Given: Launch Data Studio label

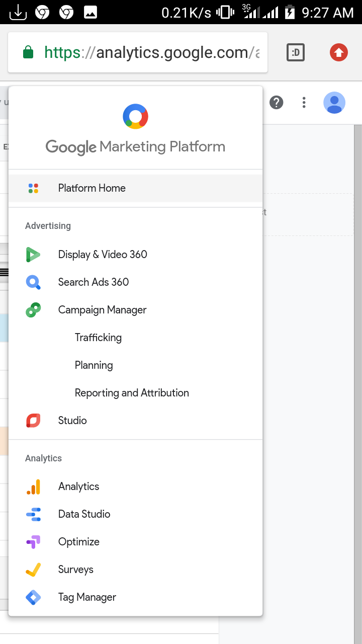Looking at the screenshot, I should [84, 514].
